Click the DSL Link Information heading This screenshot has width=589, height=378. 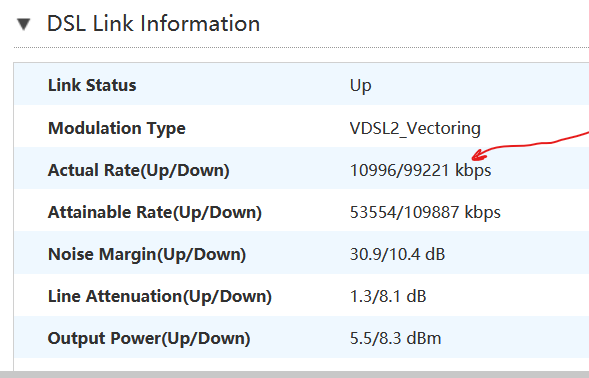pyautogui.click(x=153, y=24)
